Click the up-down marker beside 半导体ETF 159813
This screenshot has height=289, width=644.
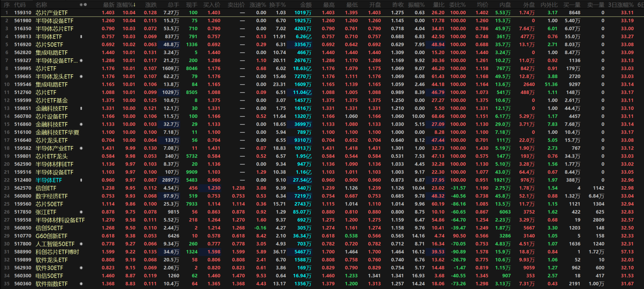click(81, 37)
